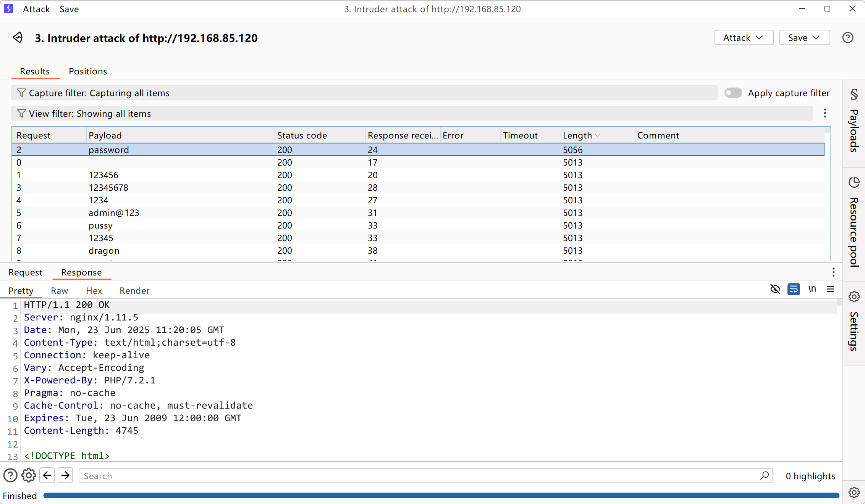
Task: Toggle hidden message editor features (eye icon)
Action: click(775, 289)
